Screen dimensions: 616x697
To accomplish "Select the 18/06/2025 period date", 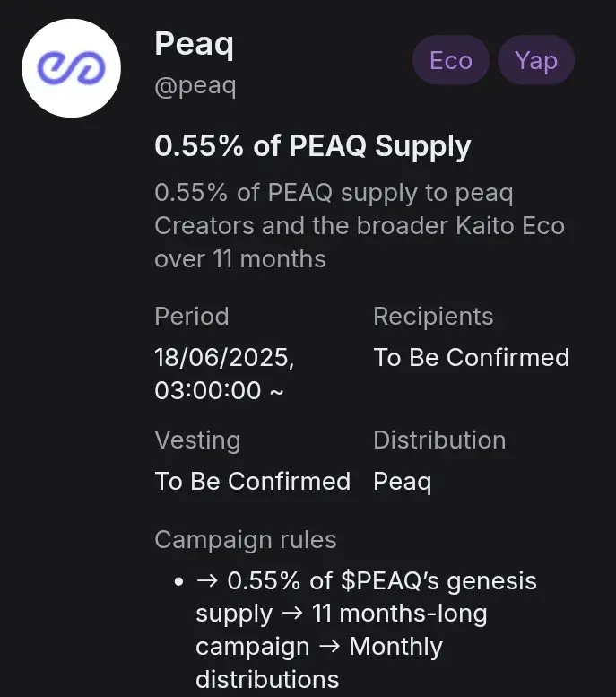I will 224,357.
